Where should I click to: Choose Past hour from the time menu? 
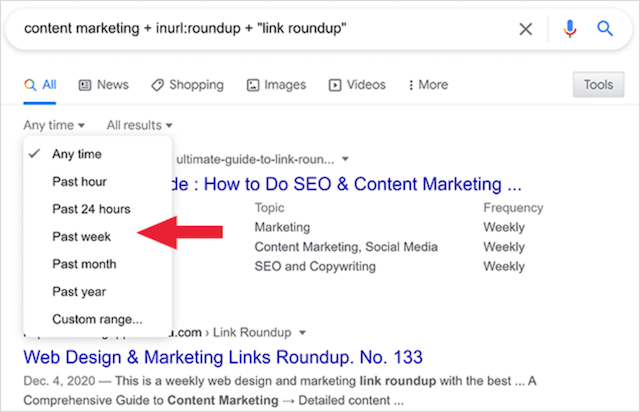(79, 182)
